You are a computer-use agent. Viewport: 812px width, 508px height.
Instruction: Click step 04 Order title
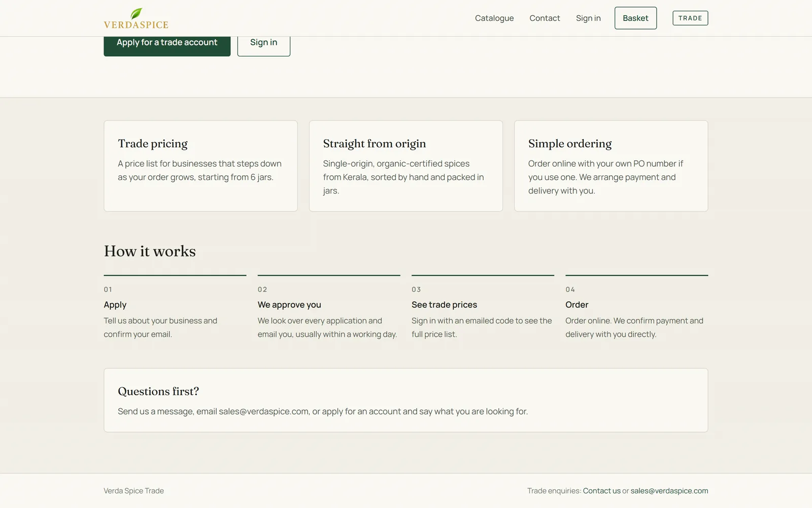click(577, 305)
